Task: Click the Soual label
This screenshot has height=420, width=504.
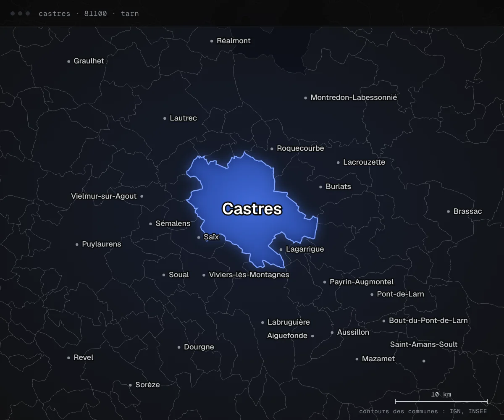Action: [179, 275]
